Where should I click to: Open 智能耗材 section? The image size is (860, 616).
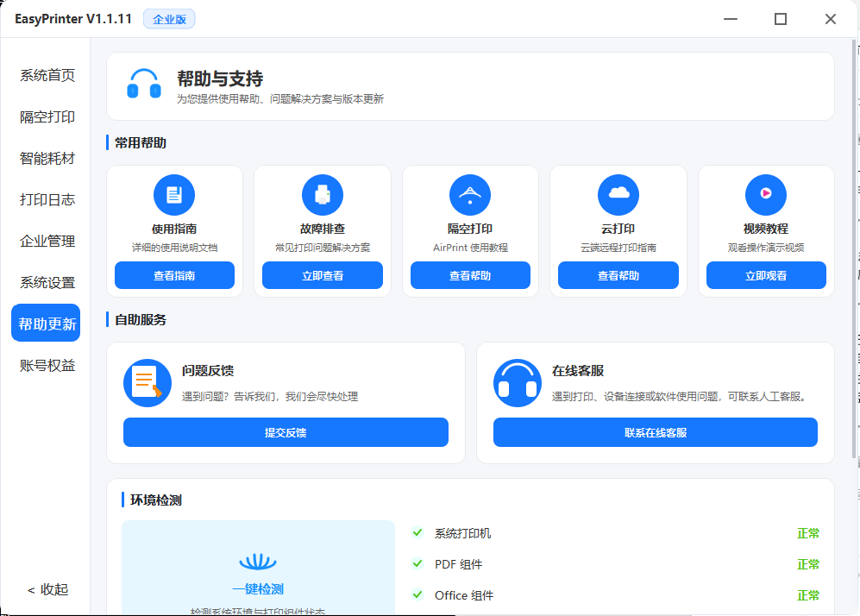(x=47, y=159)
